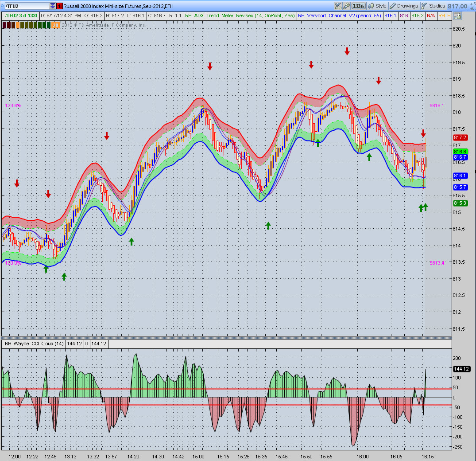Screen dimensions: 476x461
Task: Click the red N/A study value
Action: [x=431, y=16]
